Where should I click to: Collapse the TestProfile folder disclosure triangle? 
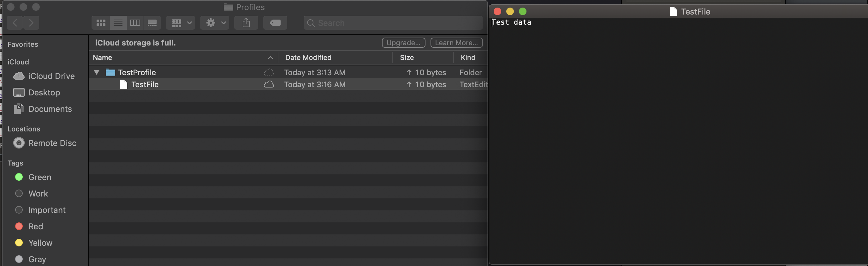pos(97,72)
